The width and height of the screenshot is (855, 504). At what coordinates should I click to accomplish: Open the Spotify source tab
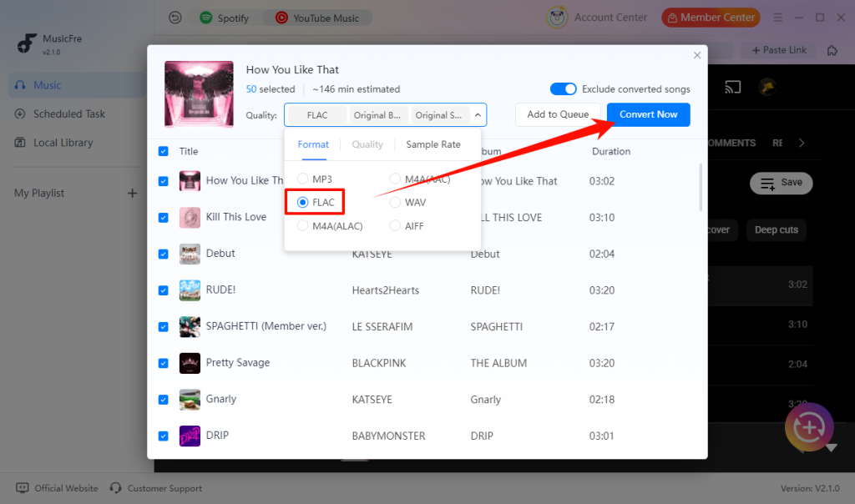pos(224,18)
